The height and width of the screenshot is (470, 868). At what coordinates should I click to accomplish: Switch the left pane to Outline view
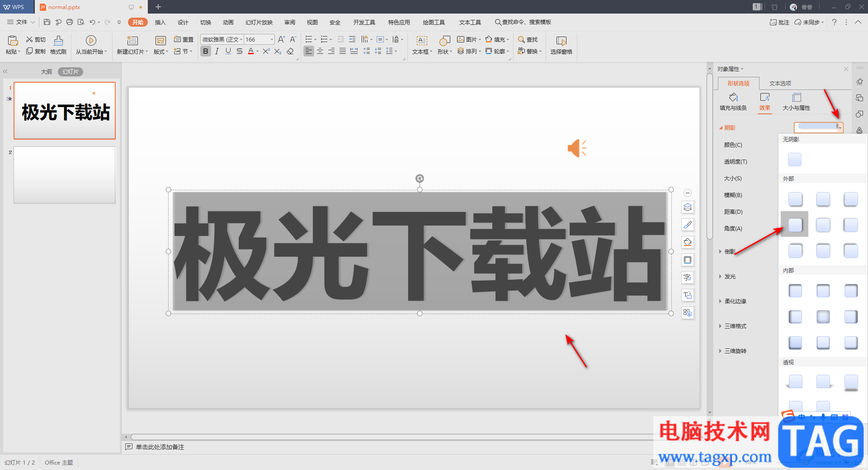[46, 72]
